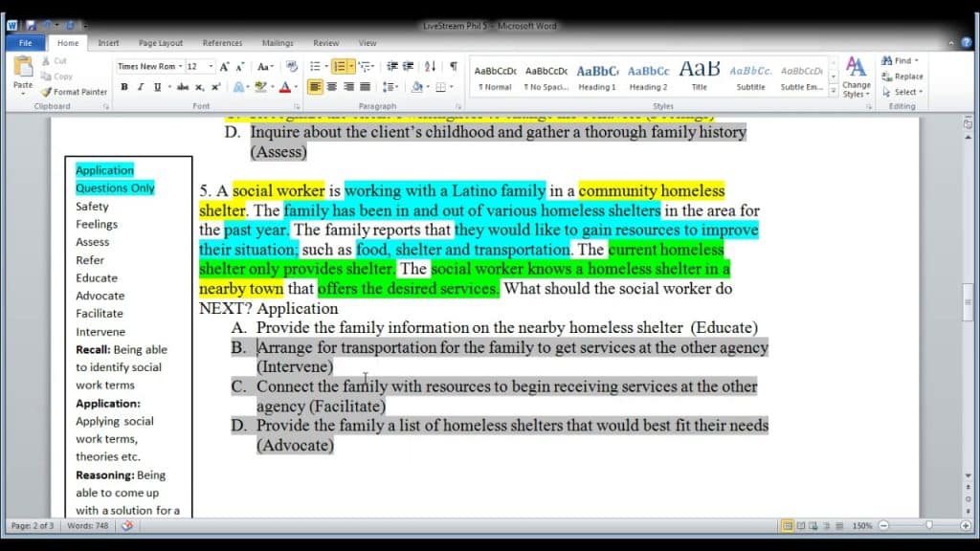The image size is (980, 551).
Task: Apply Subtitle style
Action: click(750, 77)
